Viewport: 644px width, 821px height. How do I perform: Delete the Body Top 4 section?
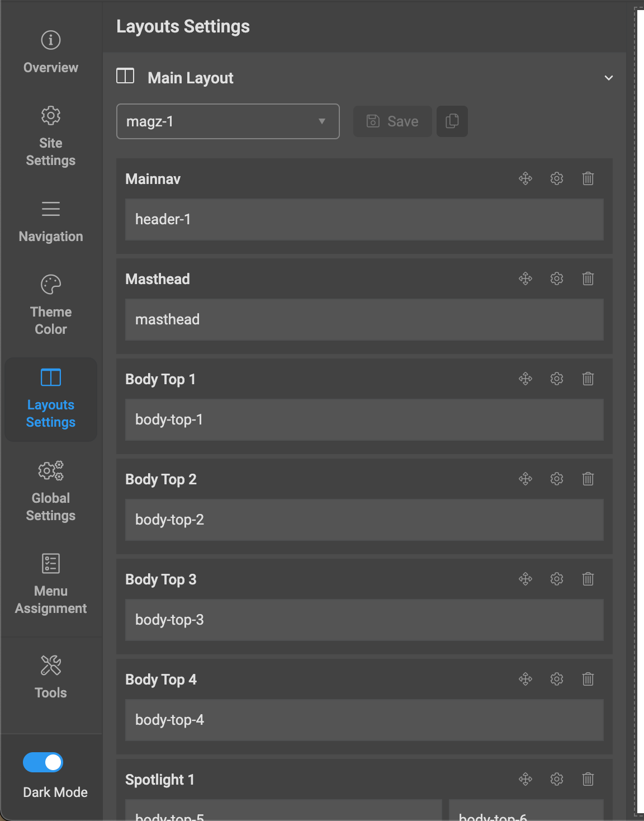pyautogui.click(x=588, y=680)
